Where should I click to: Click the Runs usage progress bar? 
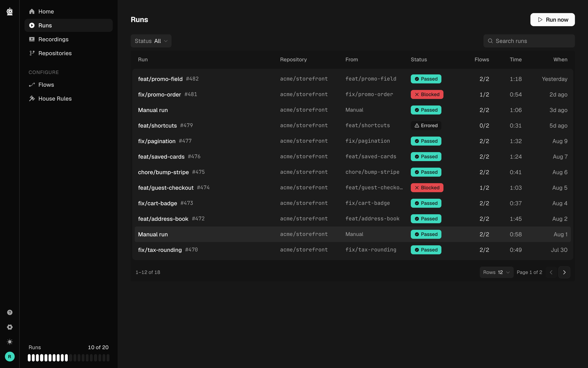coord(69,358)
